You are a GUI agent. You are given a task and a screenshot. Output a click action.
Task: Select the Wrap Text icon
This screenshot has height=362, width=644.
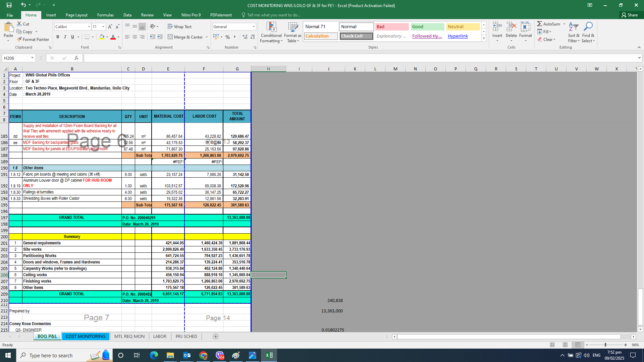pos(180,26)
